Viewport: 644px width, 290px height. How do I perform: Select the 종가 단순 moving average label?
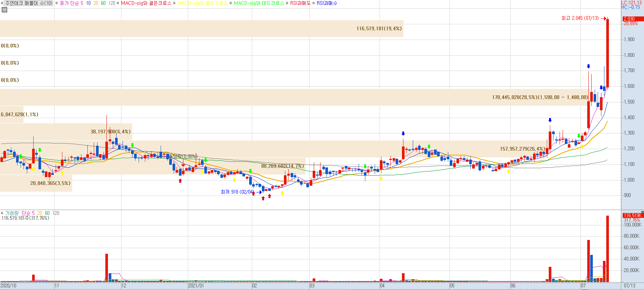coord(69,3)
